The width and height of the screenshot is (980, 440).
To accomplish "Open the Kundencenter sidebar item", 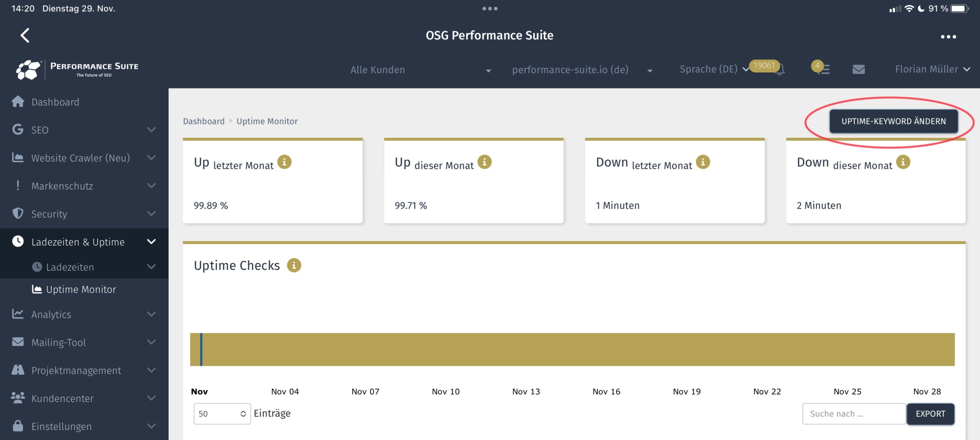I will click(x=84, y=398).
